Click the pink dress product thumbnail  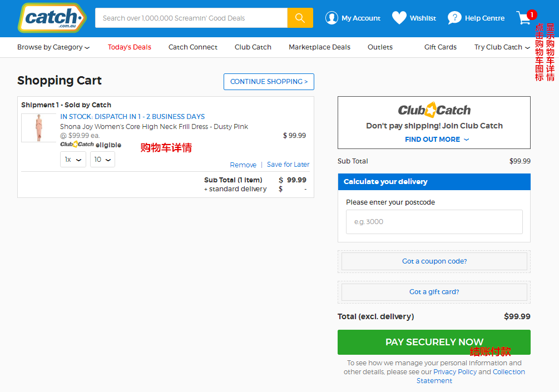39,128
